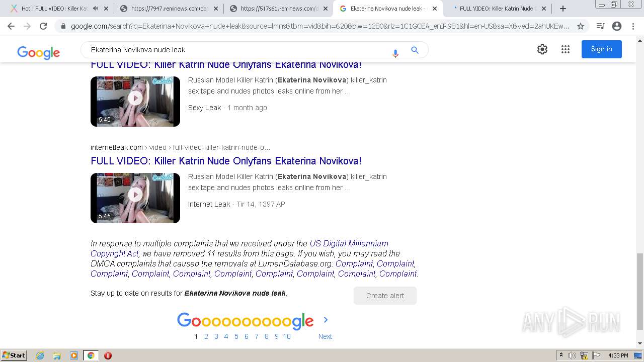Submit search with the magnifier icon
The width and height of the screenshot is (644, 362).
(415, 50)
